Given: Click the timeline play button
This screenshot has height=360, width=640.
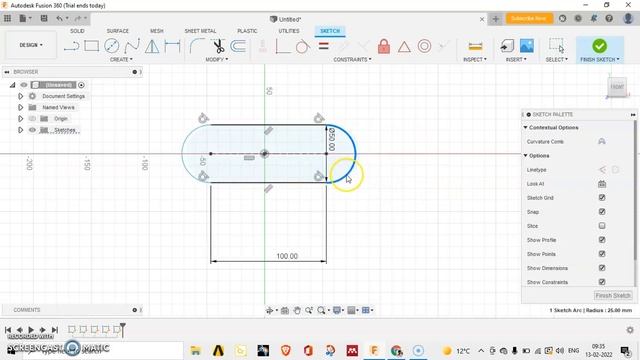Looking at the screenshot, I should tap(31, 330).
